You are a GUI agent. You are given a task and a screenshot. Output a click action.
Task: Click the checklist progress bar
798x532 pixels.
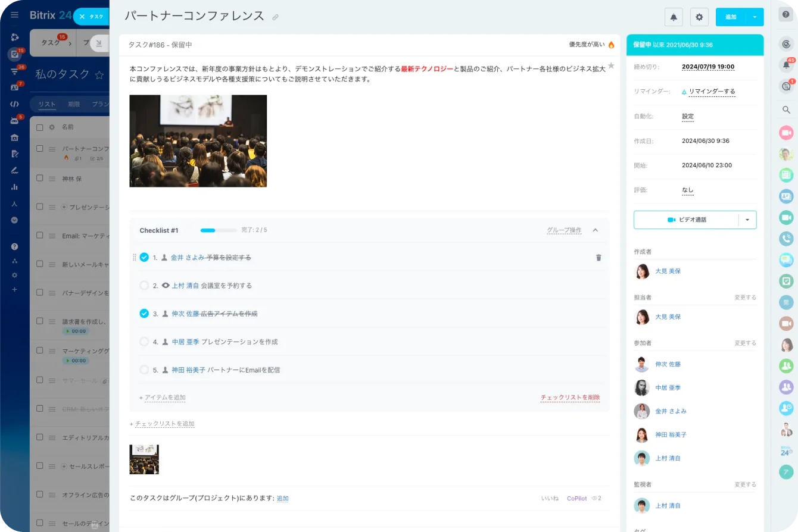click(x=218, y=230)
